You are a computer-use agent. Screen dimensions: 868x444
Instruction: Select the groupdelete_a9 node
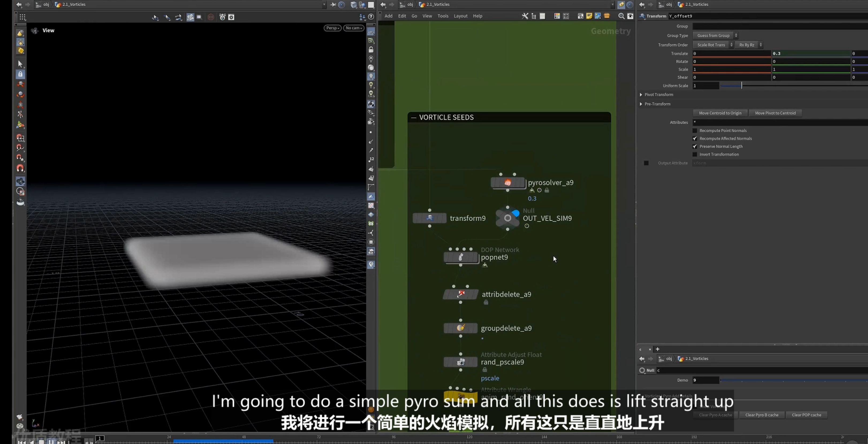[460, 328]
